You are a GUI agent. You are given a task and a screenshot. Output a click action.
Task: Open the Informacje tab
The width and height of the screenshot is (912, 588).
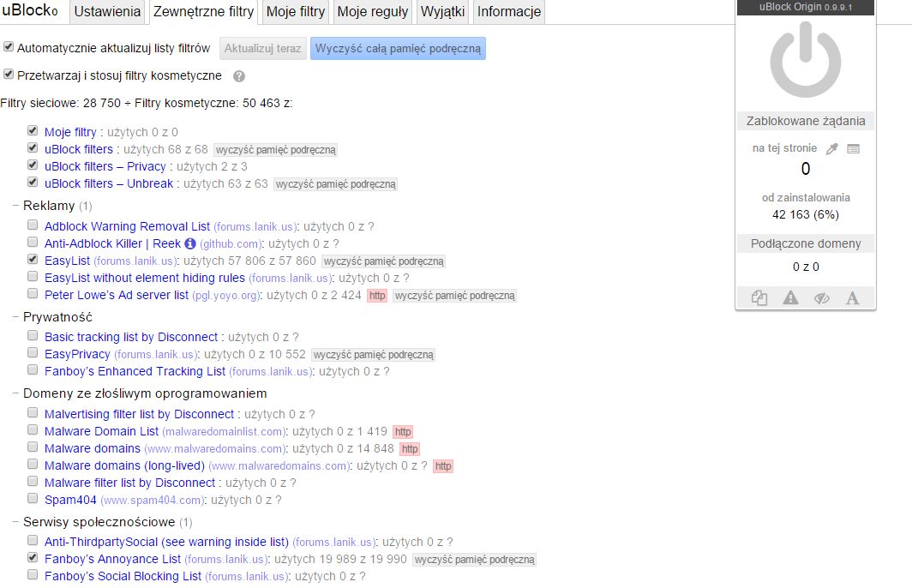click(509, 12)
